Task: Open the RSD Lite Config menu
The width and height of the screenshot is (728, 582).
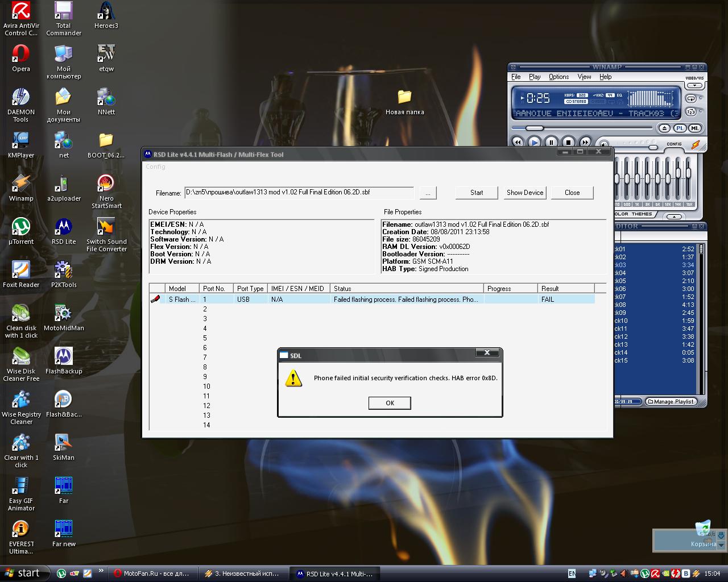Action: click(x=155, y=167)
